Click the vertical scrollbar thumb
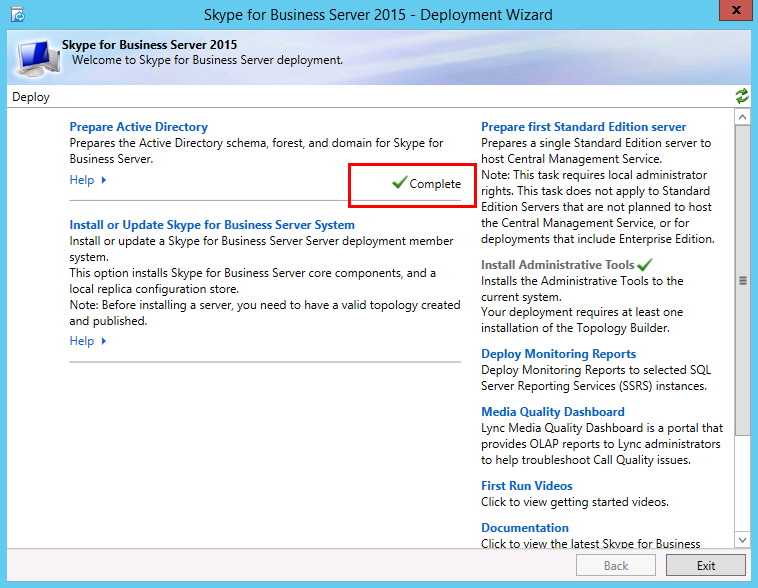Viewport: 758px width, 588px height. 743,280
